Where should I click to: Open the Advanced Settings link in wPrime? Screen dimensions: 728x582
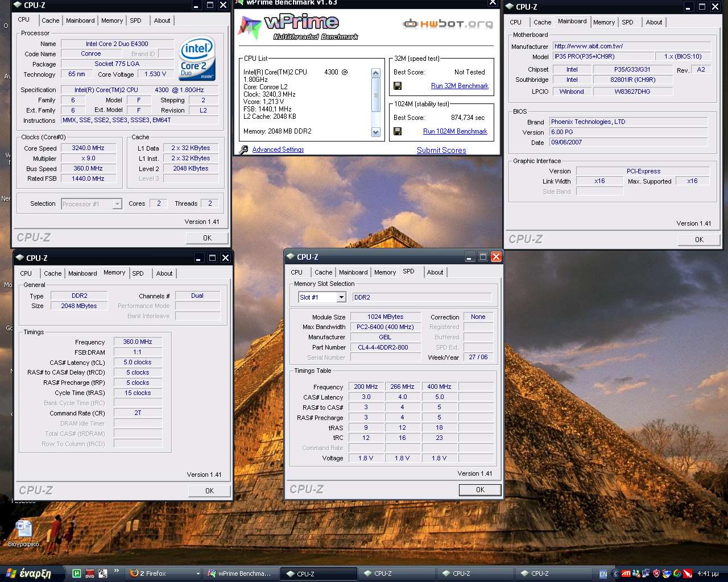278,149
